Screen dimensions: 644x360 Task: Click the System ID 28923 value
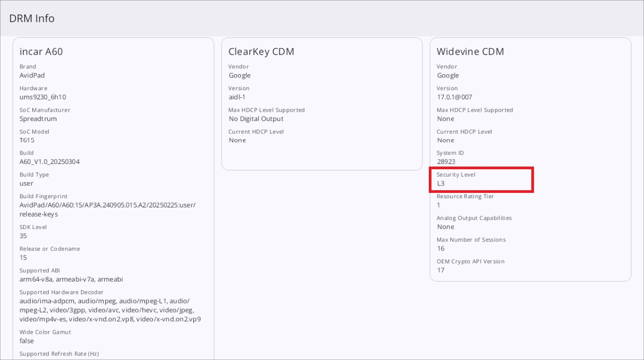pos(446,162)
